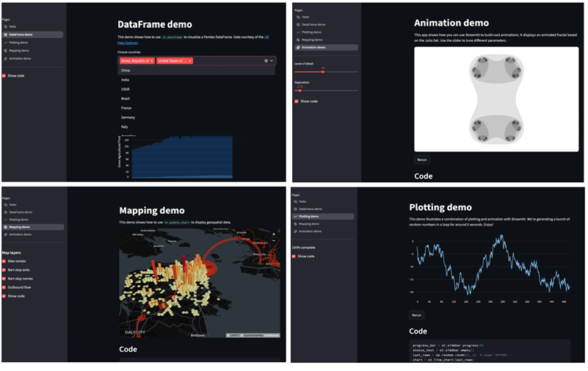Choose Germany in the country options
The image size is (588, 371).
pos(128,118)
